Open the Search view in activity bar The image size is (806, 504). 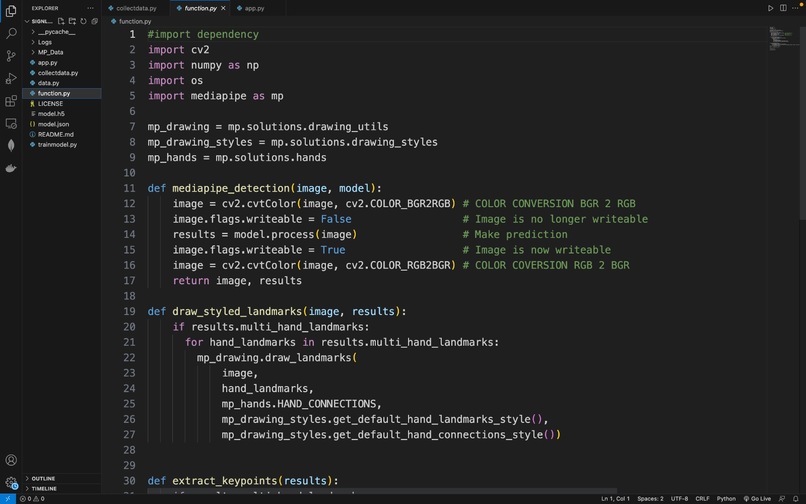pyautogui.click(x=11, y=33)
